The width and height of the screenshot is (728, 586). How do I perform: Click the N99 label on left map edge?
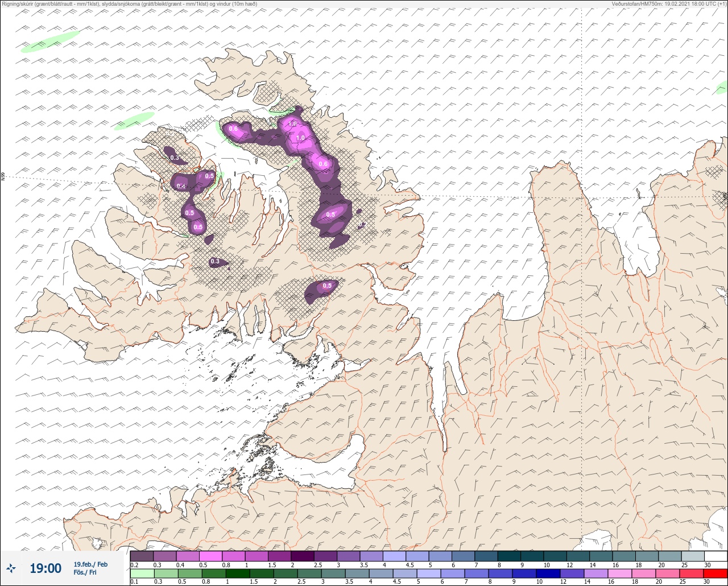click(x=3, y=176)
